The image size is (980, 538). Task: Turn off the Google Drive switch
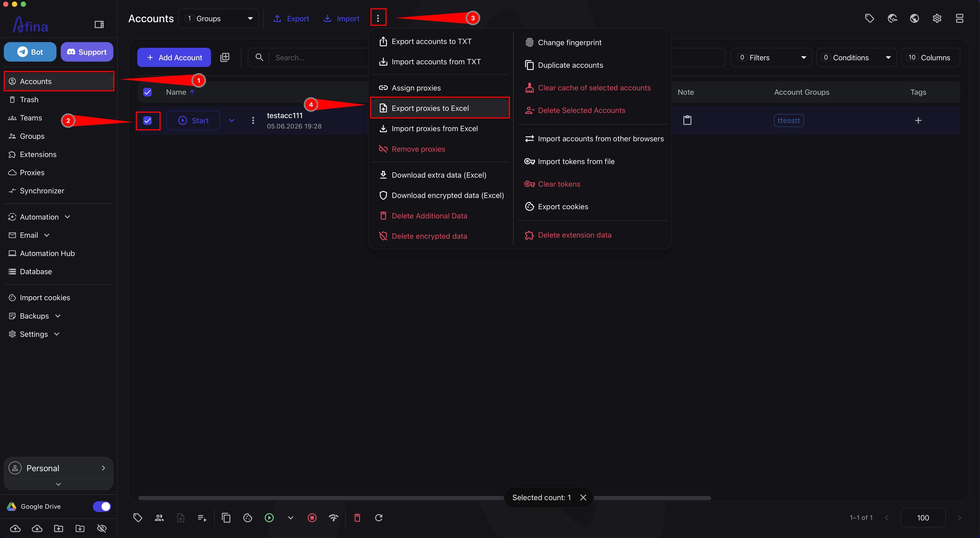pos(102,506)
